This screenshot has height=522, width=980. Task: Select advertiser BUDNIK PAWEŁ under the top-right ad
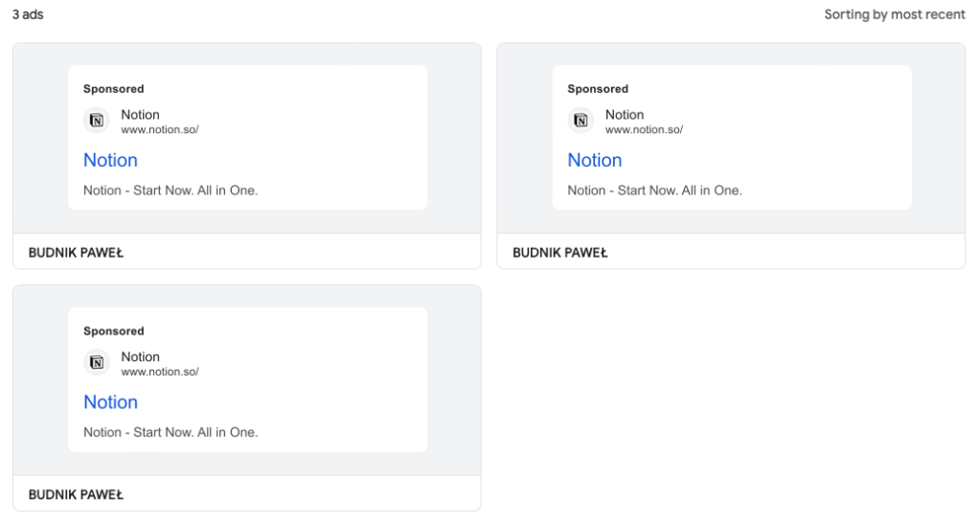point(560,253)
